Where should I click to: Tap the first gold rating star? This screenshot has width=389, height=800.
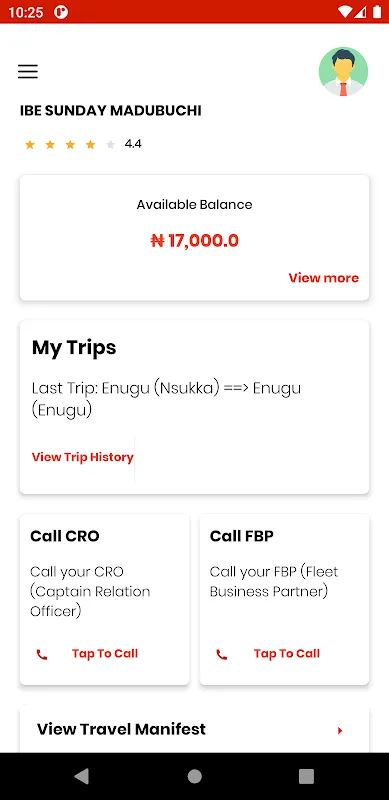(30, 145)
